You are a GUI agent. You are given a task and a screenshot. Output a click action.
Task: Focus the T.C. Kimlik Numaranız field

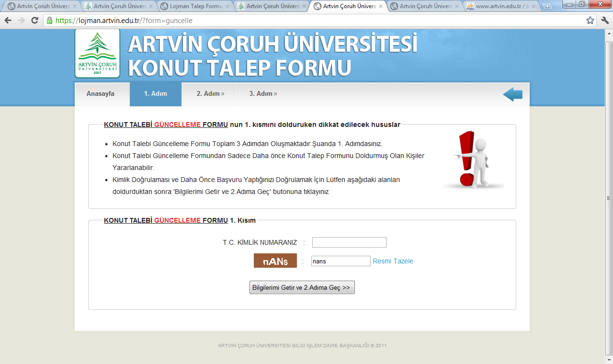click(x=349, y=242)
